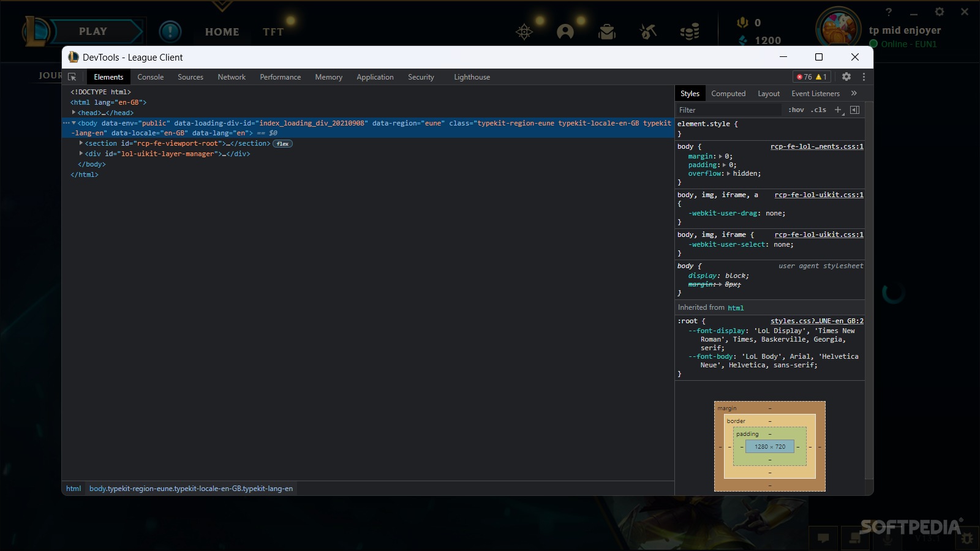The height and width of the screenshot is (551, 980).
Task: Open the Security tab
Action: tap(421, 77)
